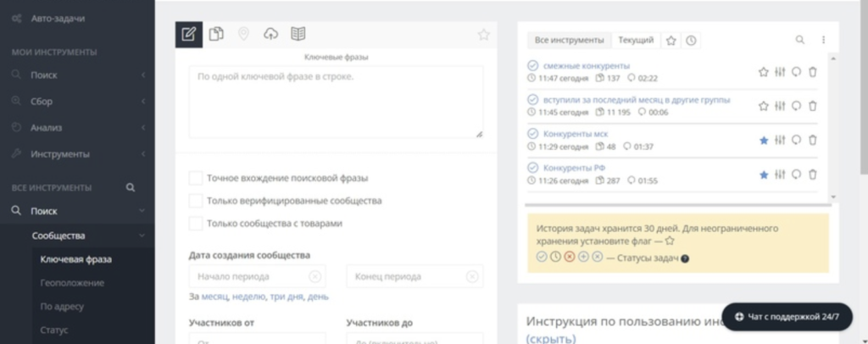Click the location pin icon tab
This screenshot has width=868, height=344.
click(x=243, y=34)
